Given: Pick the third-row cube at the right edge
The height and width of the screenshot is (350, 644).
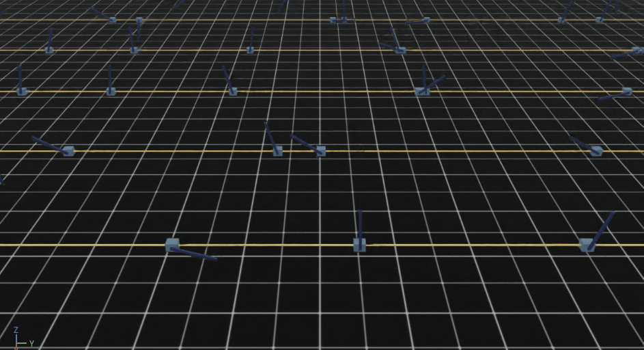Looking at the screenshot, I should tap(627, 91).
